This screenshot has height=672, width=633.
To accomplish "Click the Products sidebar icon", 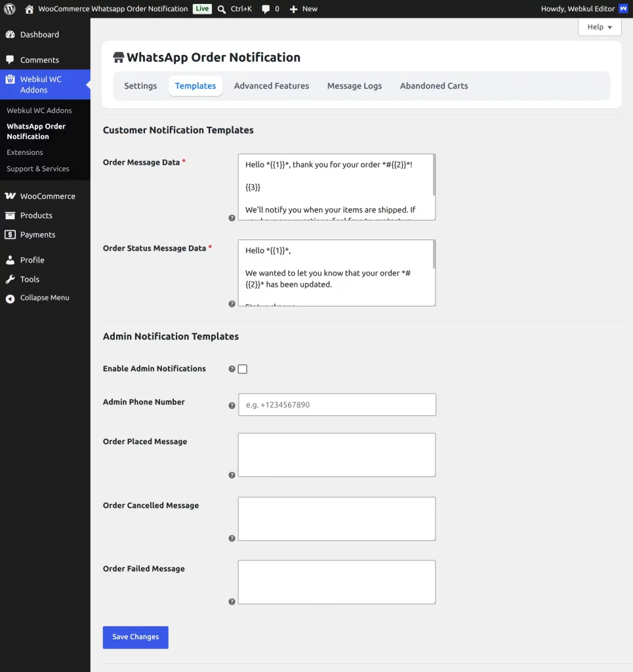I will point(10,215).
